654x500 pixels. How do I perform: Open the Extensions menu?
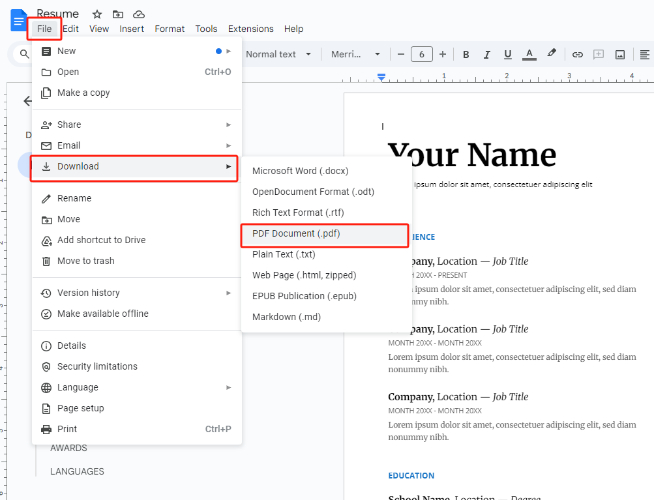pyautogui.click(x=251, y=29)
